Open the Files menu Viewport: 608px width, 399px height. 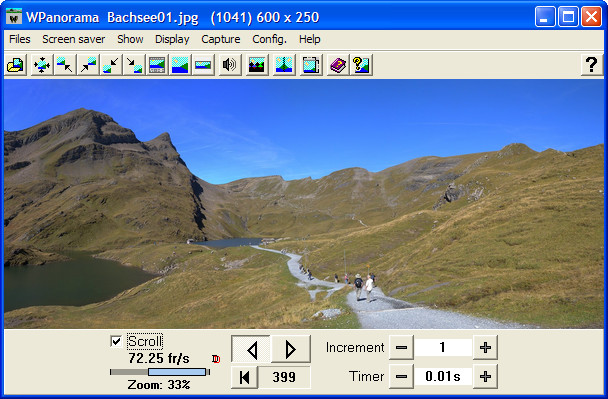coord(19,39)
